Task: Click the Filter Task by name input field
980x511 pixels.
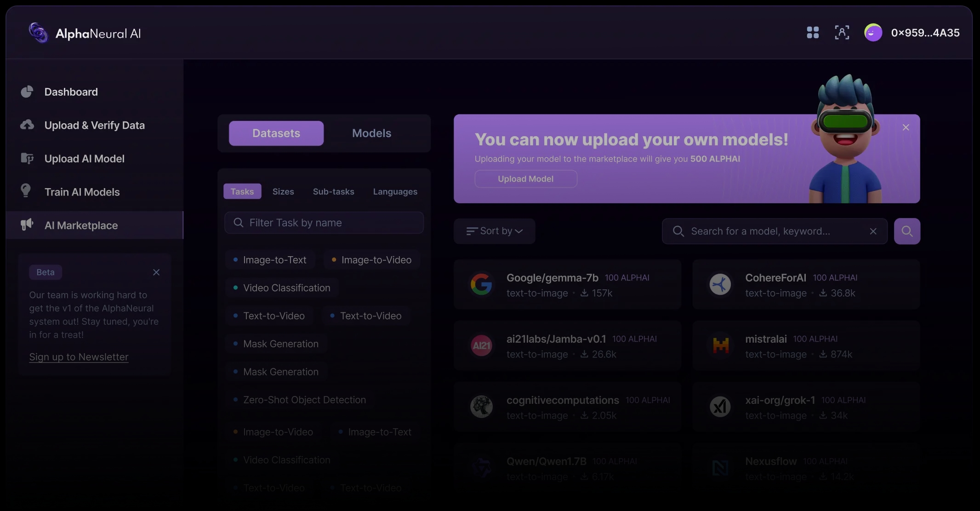Action: pyautogui.click(x=324, y=223)
